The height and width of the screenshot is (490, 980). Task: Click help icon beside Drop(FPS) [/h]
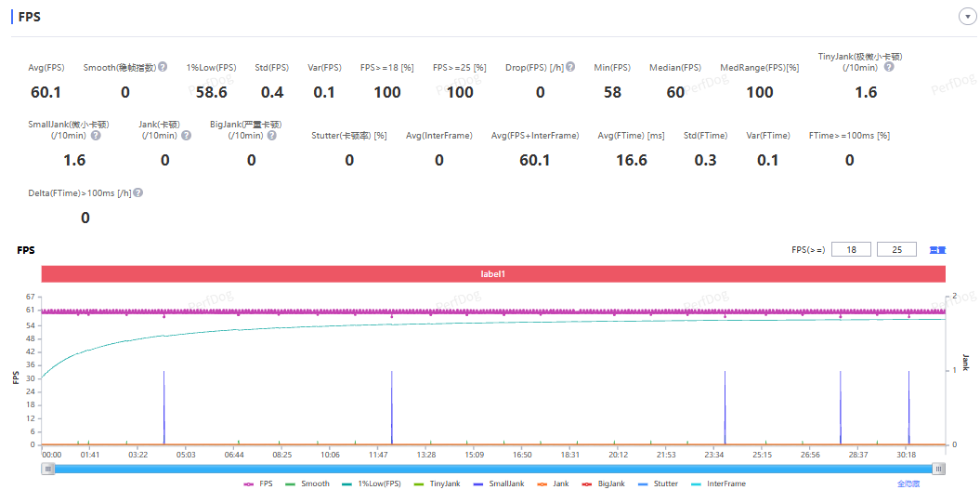click(x=570, y=67)
